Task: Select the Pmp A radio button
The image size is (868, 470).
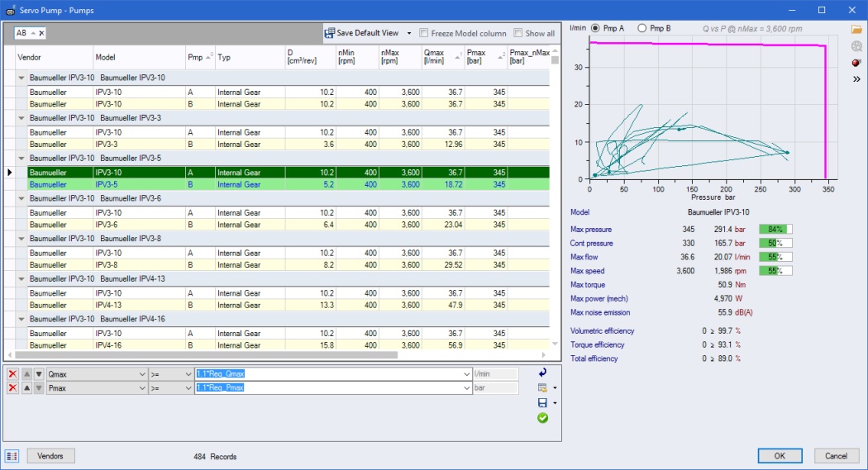Action: 595,28
